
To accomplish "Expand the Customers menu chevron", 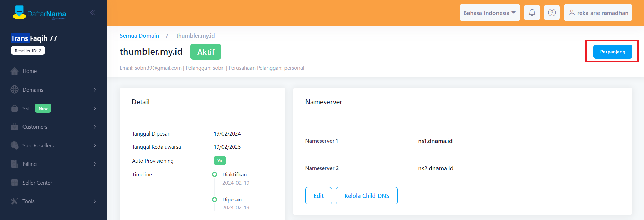I will (x=95, y=127).
